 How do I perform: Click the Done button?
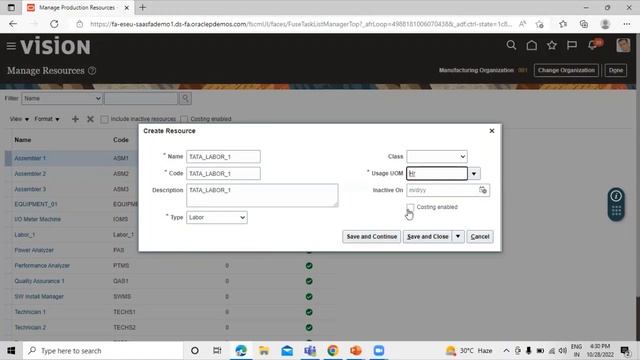616,70
